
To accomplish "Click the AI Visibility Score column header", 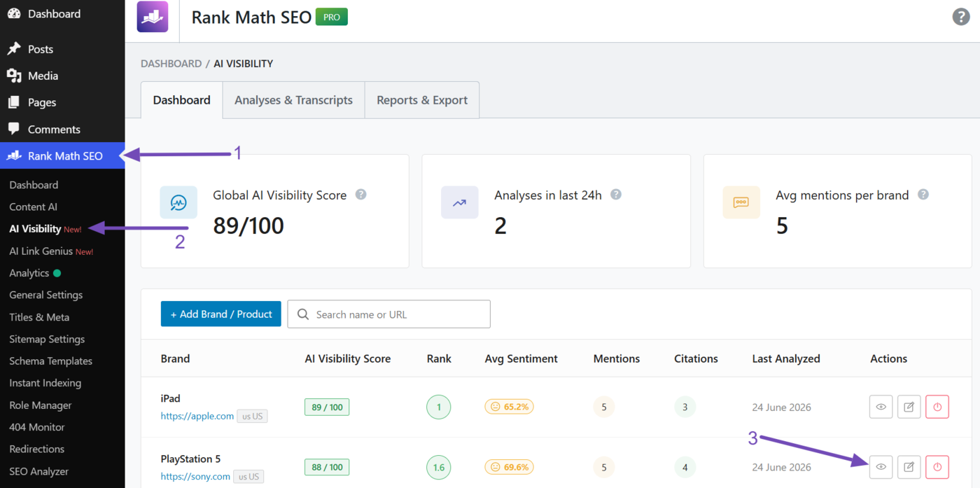I will point(348,358).
